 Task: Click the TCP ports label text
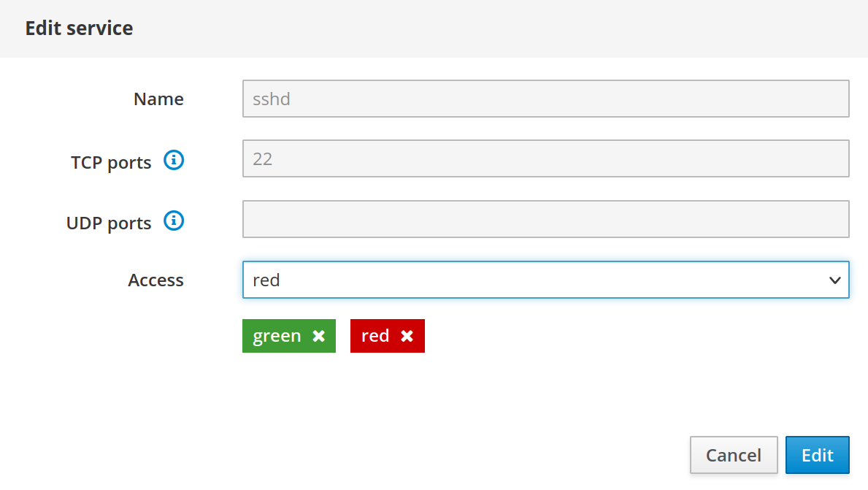click(x=111, y=163)
